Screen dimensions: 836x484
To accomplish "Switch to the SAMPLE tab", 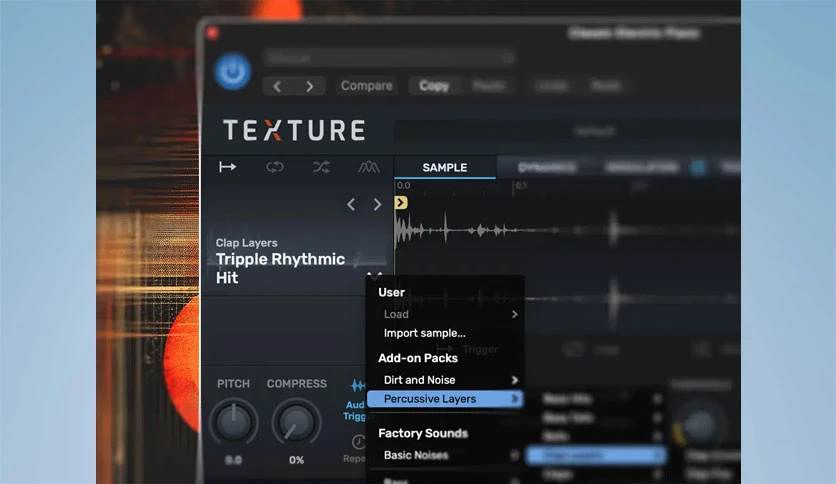I will 445,167.
